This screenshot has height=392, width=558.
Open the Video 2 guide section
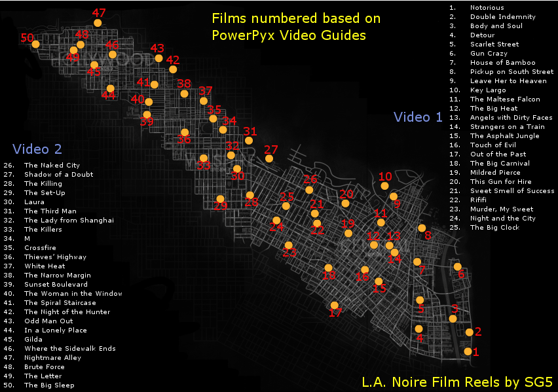(x=37, y=149)
